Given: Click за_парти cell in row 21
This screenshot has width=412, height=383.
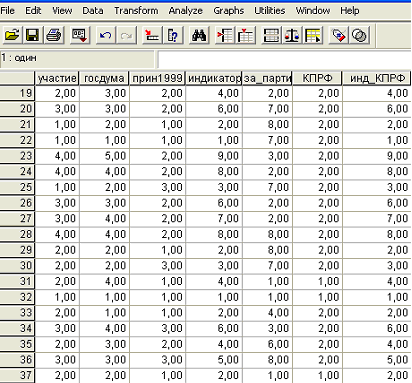Looking at the screenshot, I should point(267,124).
